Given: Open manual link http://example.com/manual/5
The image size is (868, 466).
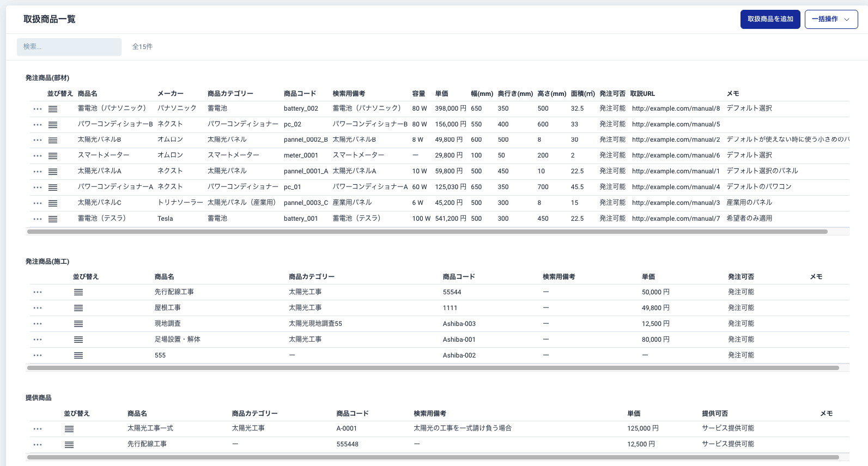Looking at the screenshot, I should [676, 124].
